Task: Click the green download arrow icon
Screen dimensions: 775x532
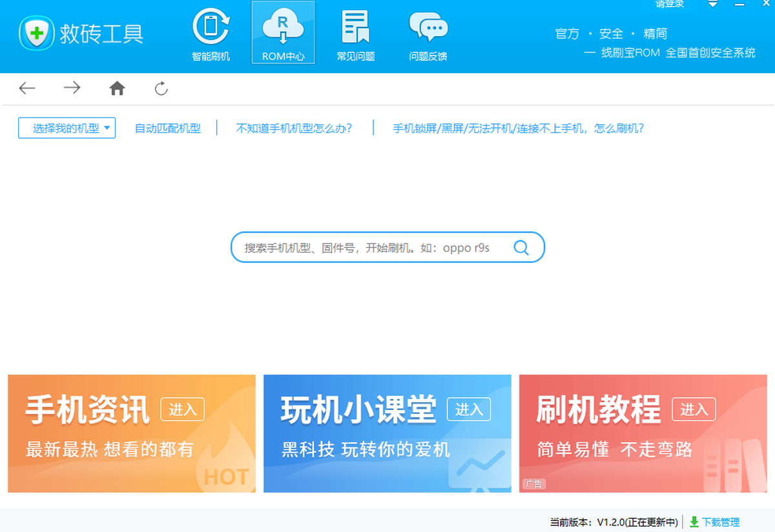Action: click(694, 522)
